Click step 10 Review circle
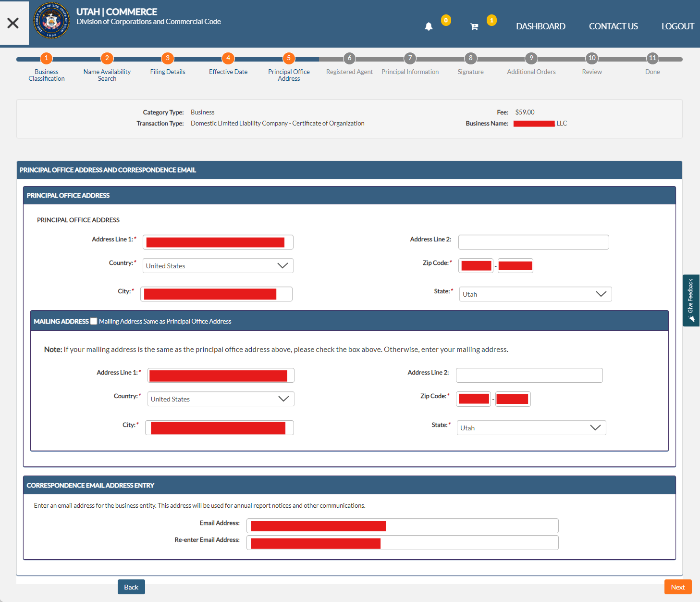Screen dimensions: 700x602 pyautogui.click(x=592, y=58)
